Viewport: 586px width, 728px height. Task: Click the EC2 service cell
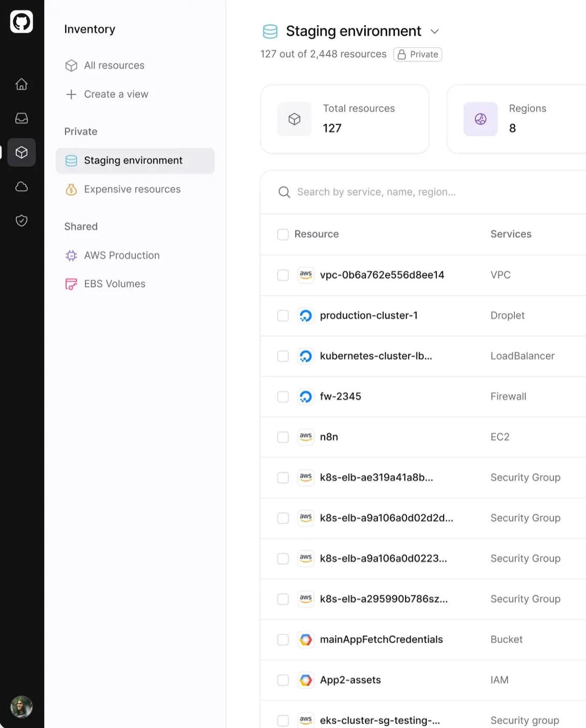500,437
